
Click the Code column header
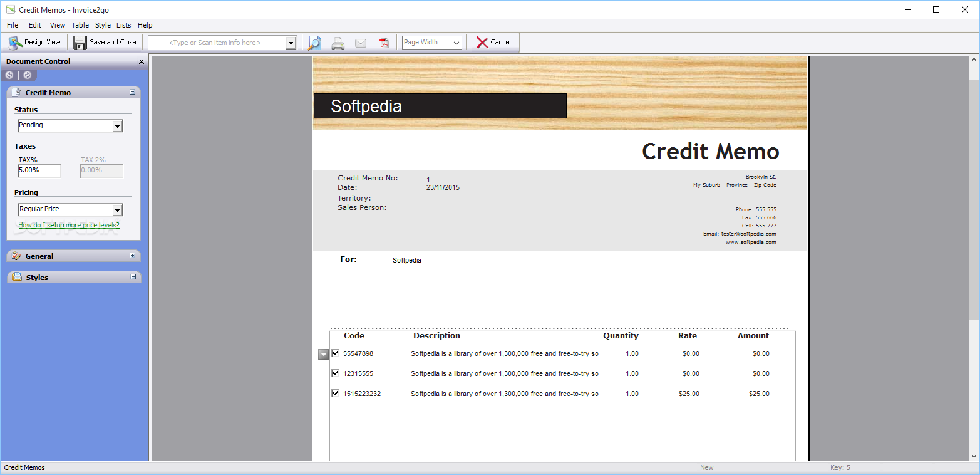coord(354,336)
